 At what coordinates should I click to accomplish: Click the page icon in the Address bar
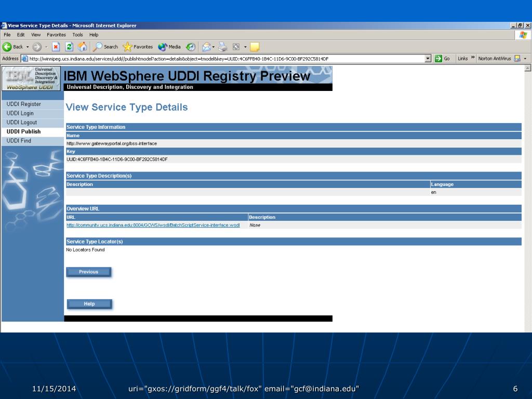25,59
